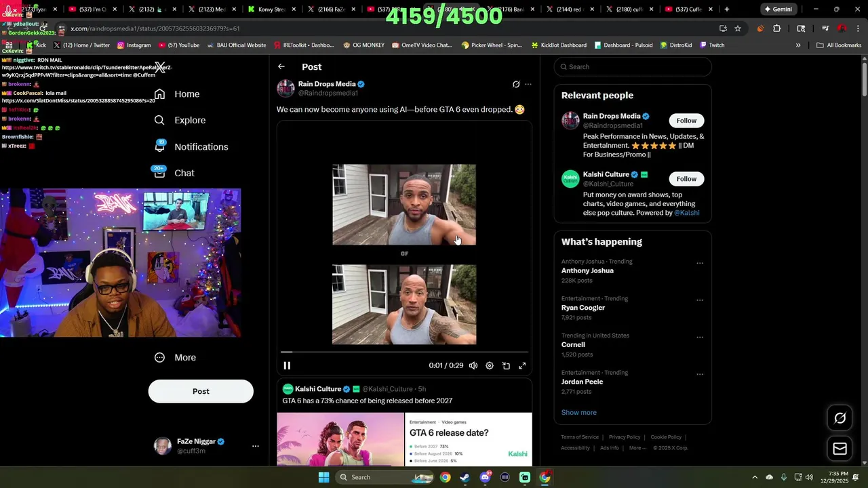
Task: Open Terms of Service link
Action: [580, 437]
